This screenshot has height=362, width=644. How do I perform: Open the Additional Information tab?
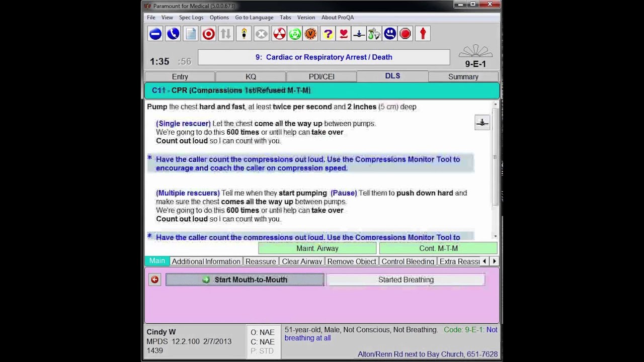point(206,261)
